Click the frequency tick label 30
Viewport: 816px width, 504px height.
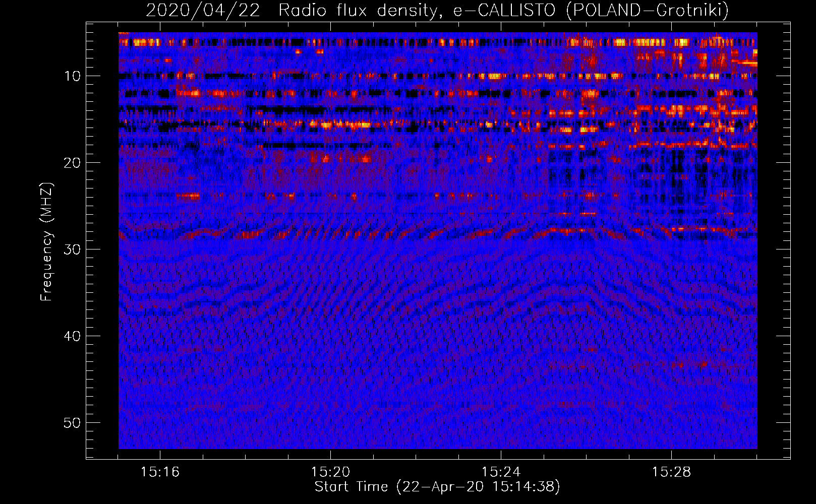click(x=73, y=249)
